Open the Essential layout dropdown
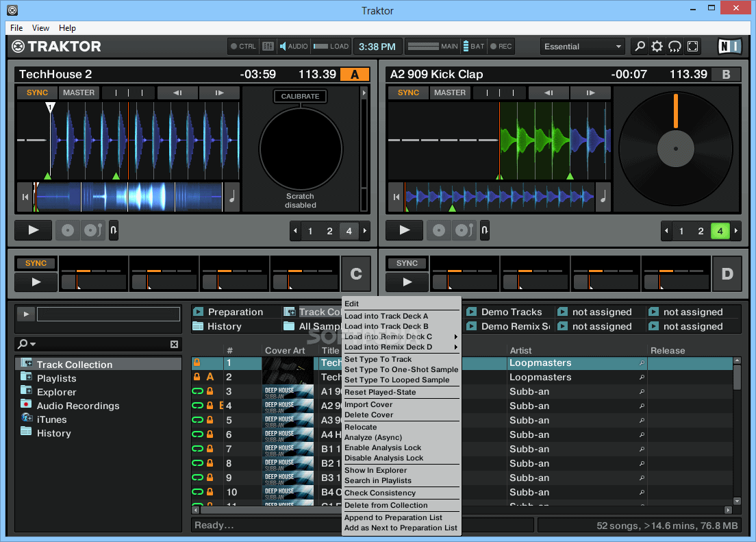The width and height of the screenshot is (756, 542). [583, 47]
